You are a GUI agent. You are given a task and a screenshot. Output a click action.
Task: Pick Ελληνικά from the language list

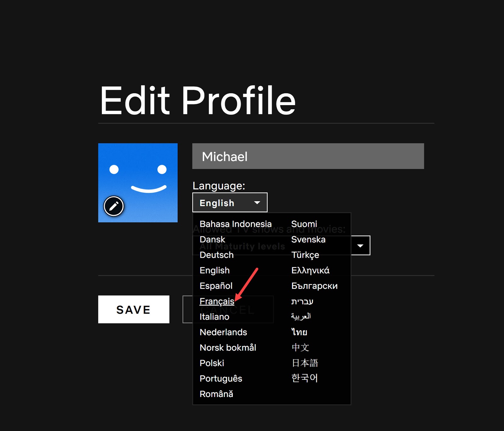point(311,270)
